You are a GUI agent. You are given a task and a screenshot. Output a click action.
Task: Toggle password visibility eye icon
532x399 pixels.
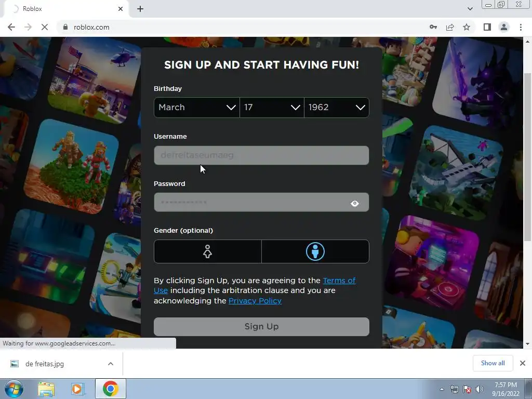click(354, 203)
